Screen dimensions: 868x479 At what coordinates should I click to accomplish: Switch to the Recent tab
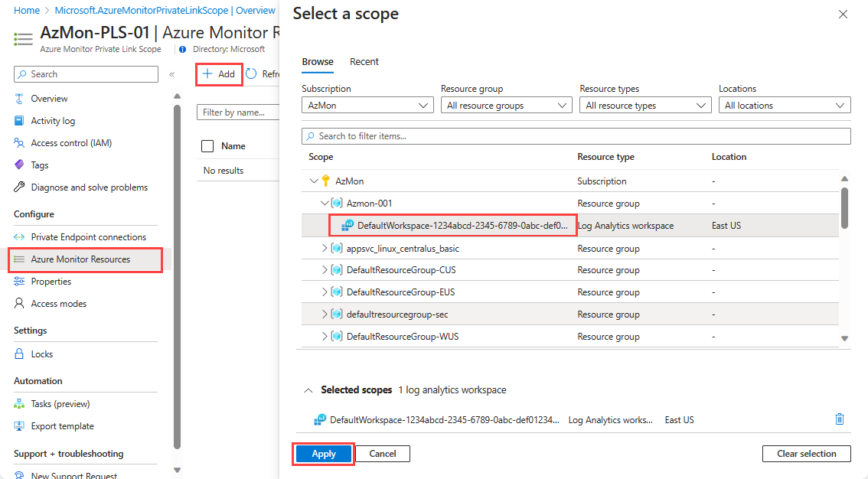[364, 62]
